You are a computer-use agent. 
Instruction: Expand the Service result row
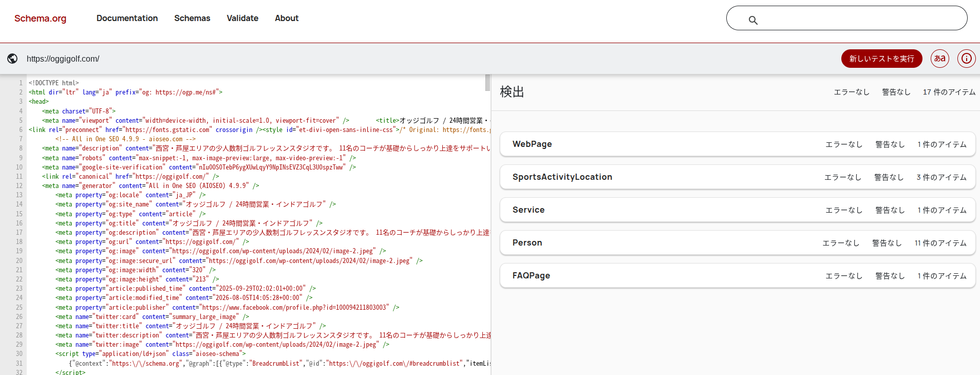[738, 210]
